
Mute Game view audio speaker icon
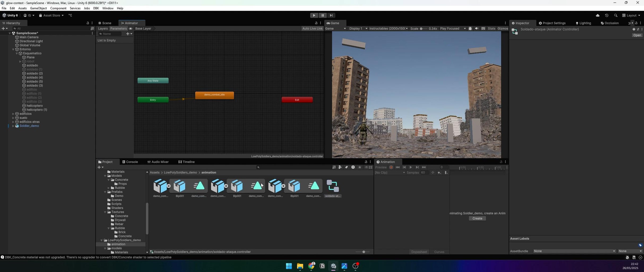pos(477,28)
